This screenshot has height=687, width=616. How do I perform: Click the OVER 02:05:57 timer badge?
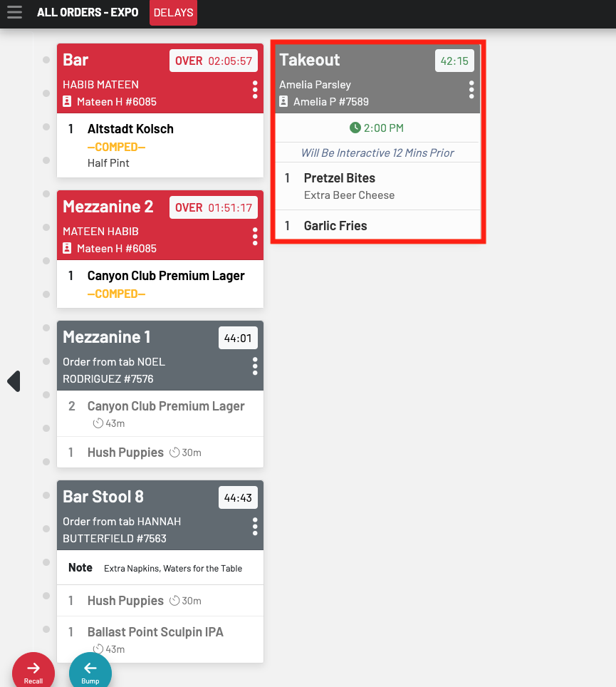tap(214, 61)
